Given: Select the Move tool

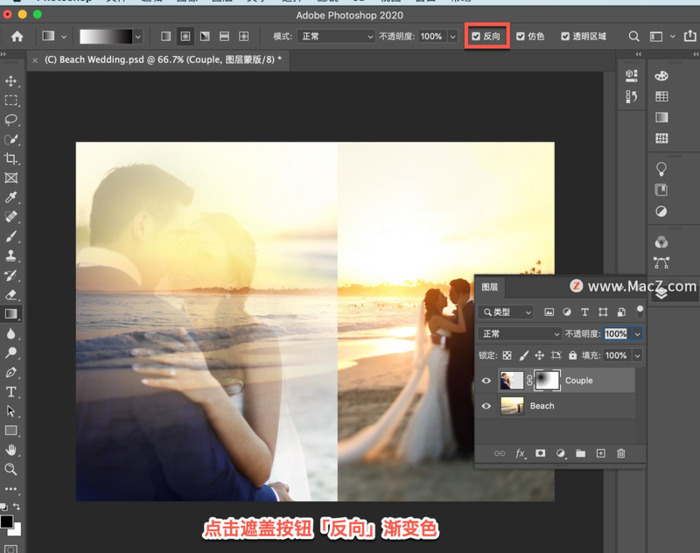Looking at the screenshot, I should [x=11, y=81].
